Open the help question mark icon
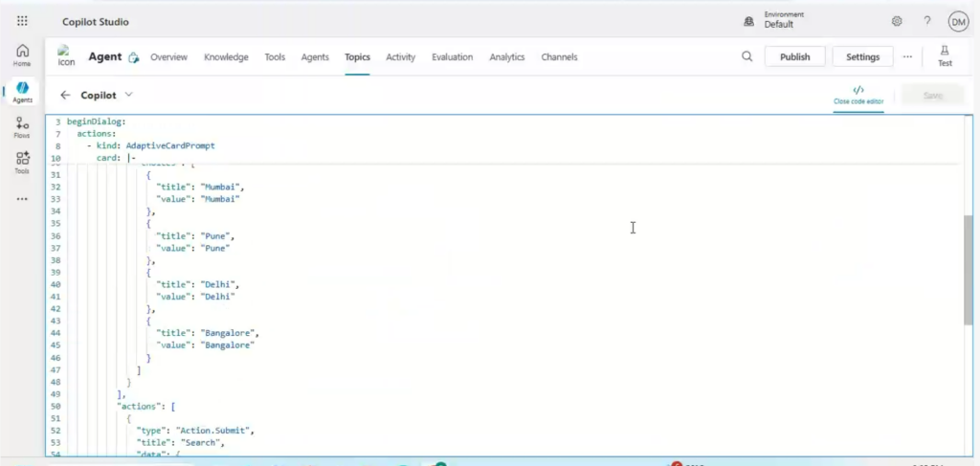Viewport: 980px width, 466px height. [x=926, y=21]
